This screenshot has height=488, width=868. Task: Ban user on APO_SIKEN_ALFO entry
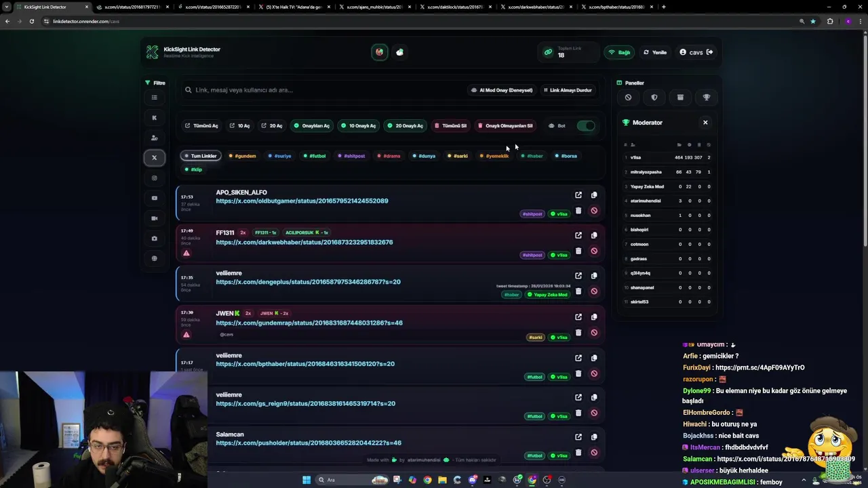click(x=594, y=211)
